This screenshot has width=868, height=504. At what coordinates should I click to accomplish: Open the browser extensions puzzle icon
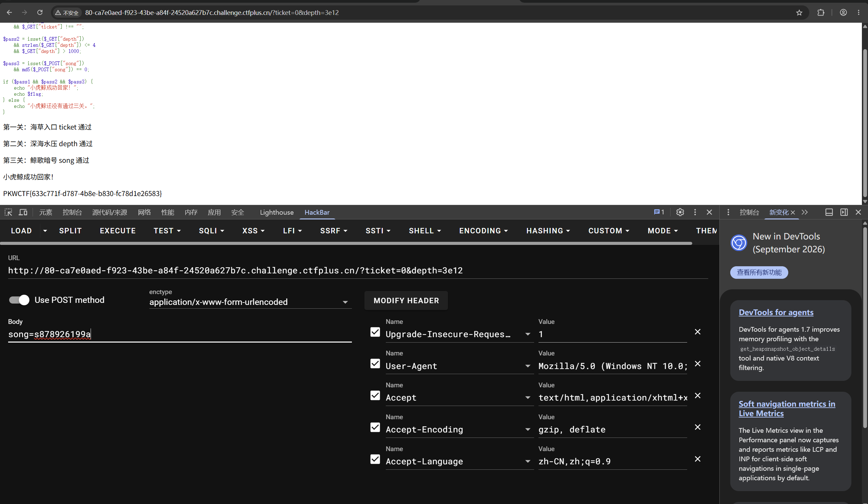pyautogui.click(x=821, y=13)
